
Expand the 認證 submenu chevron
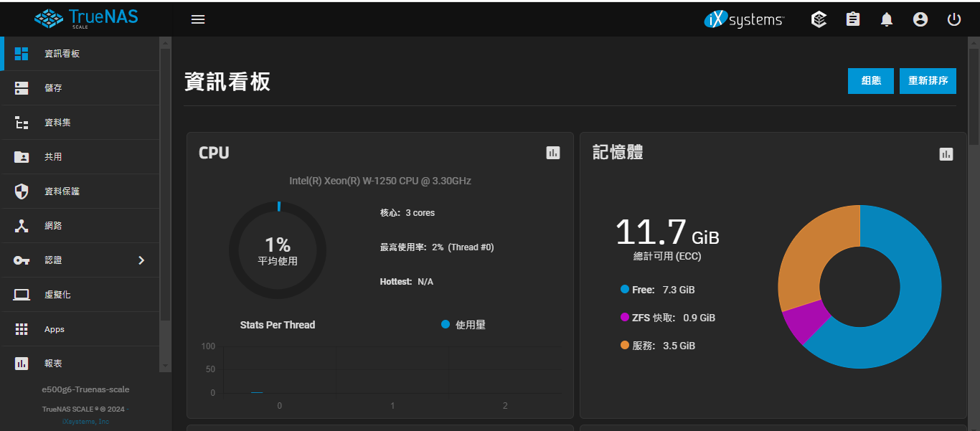(x=141, y=260)
